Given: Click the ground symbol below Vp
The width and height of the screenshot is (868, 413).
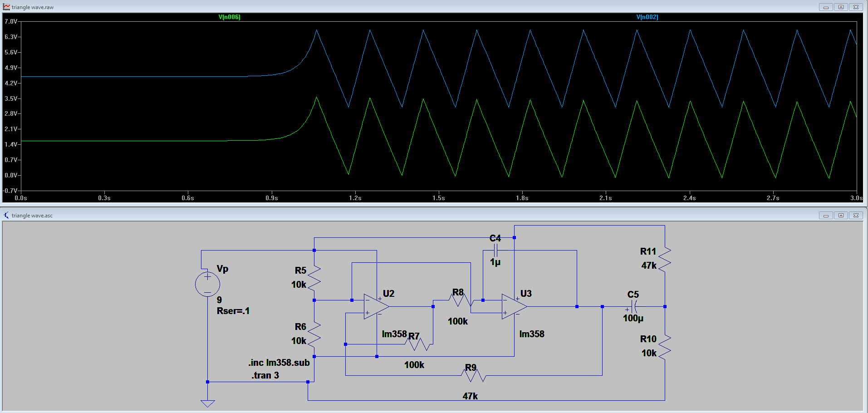Looking at the screenshot, I should pos(207,403).
